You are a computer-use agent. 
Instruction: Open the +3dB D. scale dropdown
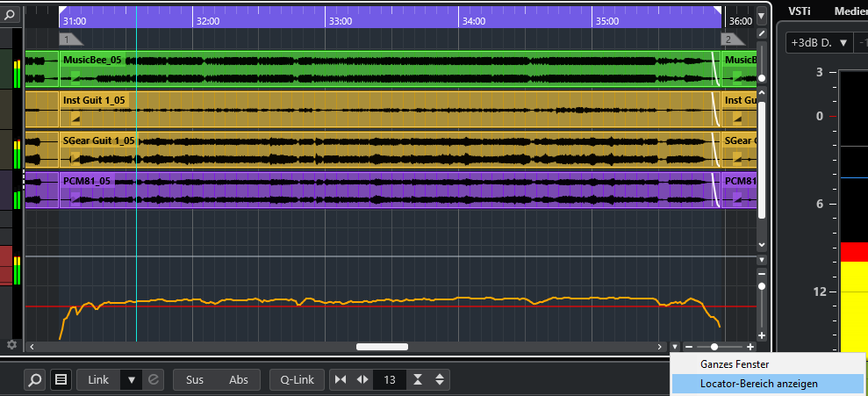click(x=819, y=43)
